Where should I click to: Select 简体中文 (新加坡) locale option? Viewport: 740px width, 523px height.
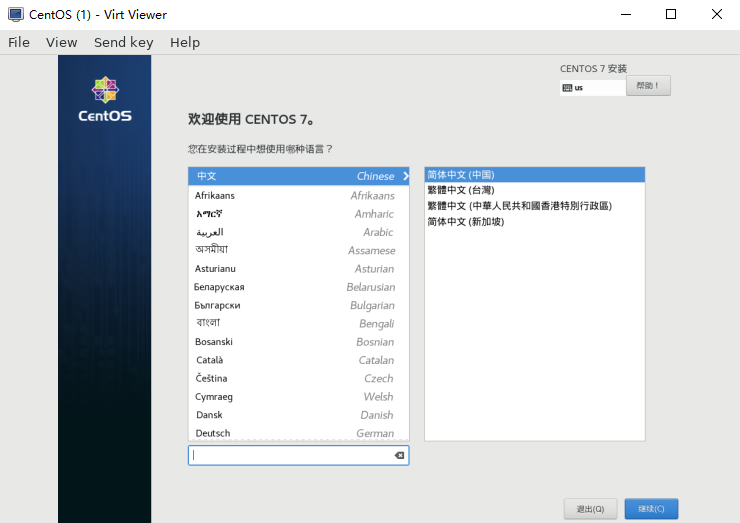(465, 221)
